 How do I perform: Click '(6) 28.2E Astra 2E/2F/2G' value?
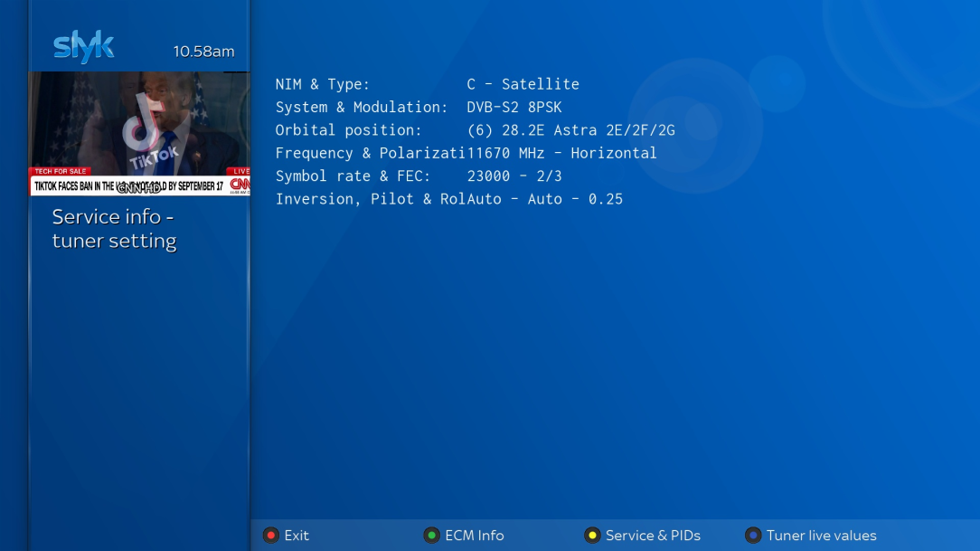571,130
